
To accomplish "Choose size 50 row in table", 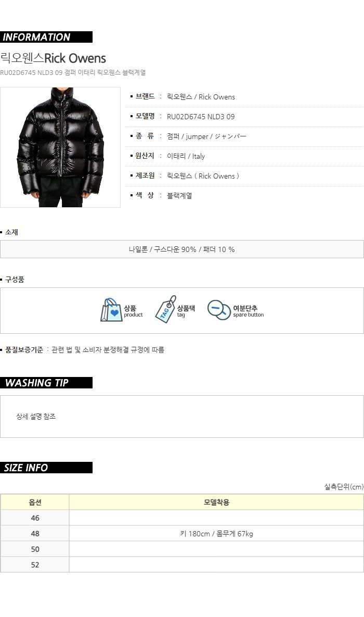I will [182, 549].
